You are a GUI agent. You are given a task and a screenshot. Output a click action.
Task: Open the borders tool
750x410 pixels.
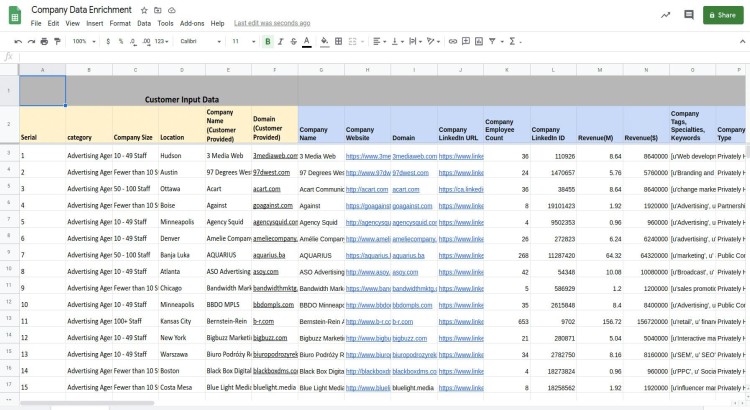pyautogui.click(x=338, y=42)
